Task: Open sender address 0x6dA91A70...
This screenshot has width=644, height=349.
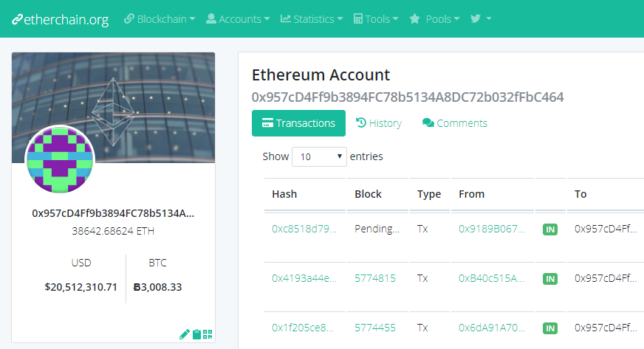Action: 492,328
